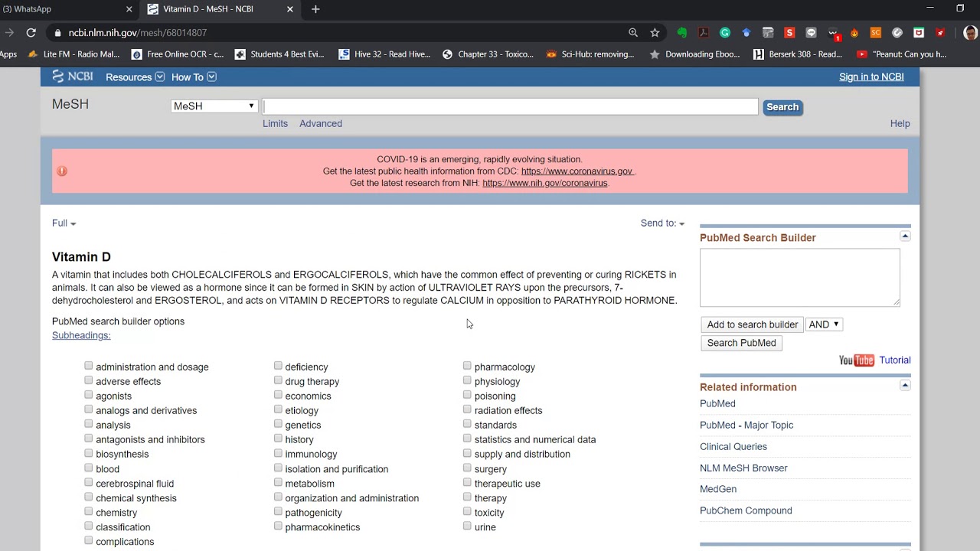Image resolution: width=980 pixels, height=551 pixels.
Task: Open the Berserk 308 bookmark
Action: [798, 54]
